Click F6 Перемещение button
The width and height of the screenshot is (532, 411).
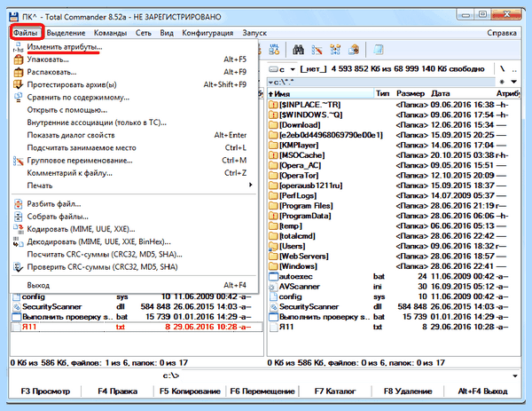click(x=262, y=391)
